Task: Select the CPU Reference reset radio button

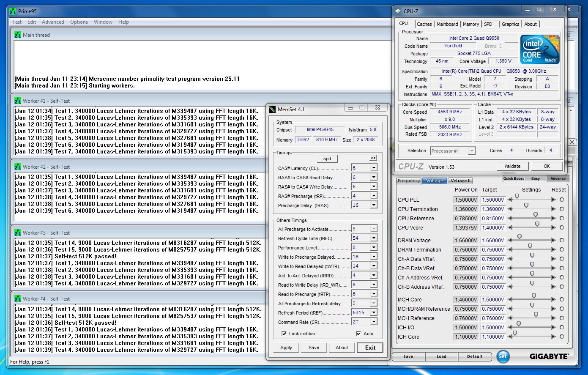Action: click(562, 218)
